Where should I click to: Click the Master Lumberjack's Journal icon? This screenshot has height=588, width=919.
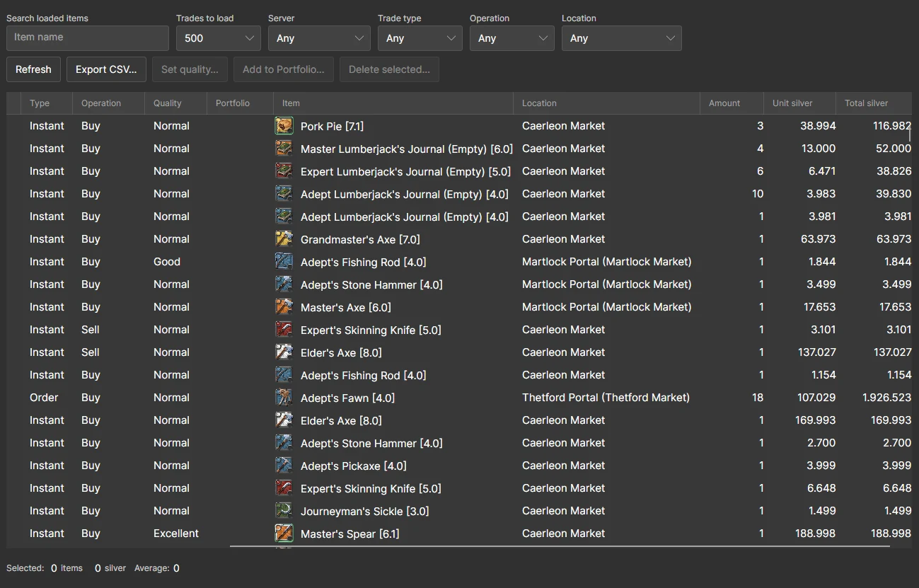click(284, 149)
